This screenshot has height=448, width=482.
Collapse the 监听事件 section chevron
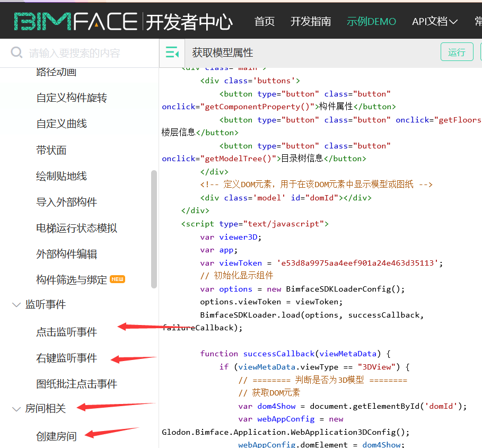point(16,305)
